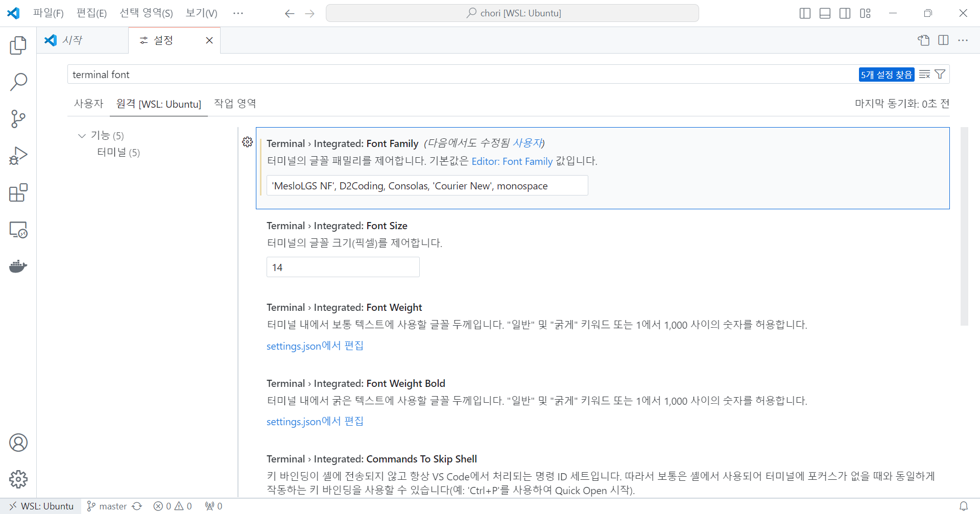Click the 5개 설정 찾음 results badge
Viewport: 980px width, 514px height.
coord(887,75)
